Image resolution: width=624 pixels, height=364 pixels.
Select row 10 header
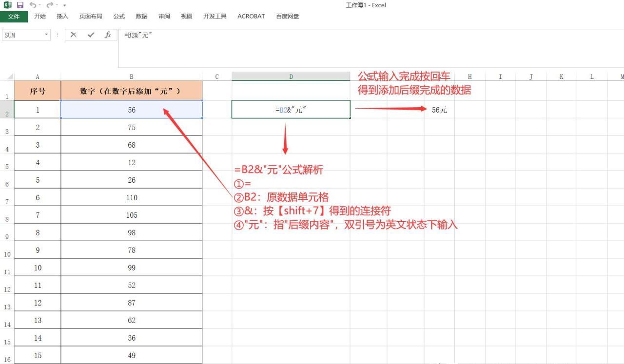click(7, 249)
